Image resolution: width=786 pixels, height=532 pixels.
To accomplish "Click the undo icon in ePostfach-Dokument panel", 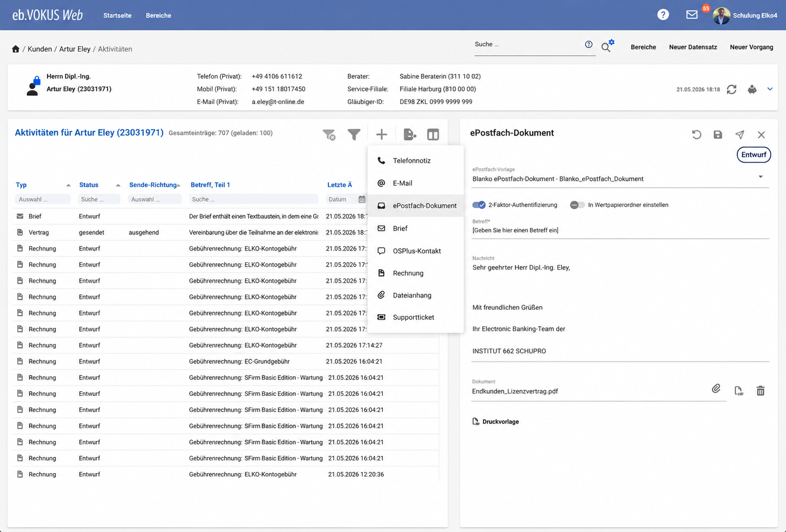I will coord(696,135).
